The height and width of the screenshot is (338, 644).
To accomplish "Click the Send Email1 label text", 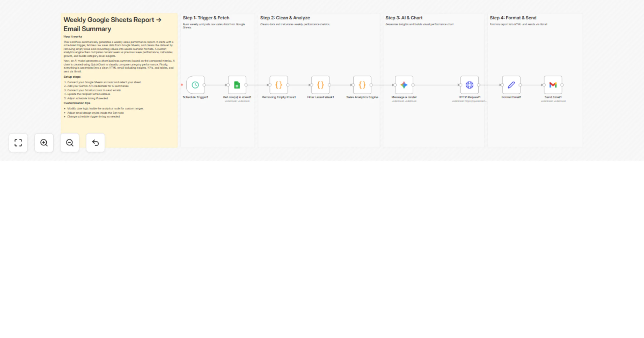I will (x=553, y=97).
